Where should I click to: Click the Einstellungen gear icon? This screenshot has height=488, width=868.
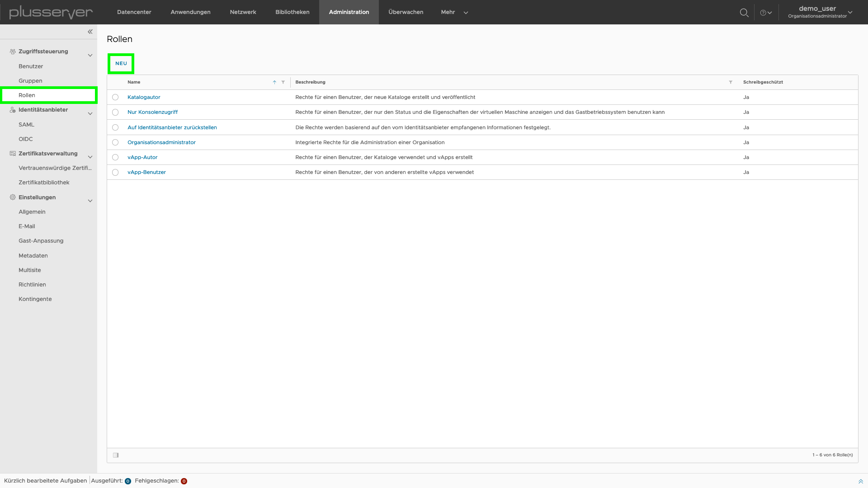(13, 197)
